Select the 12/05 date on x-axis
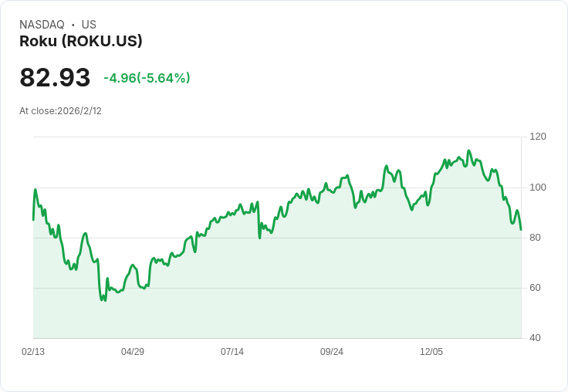 point(431,352)
